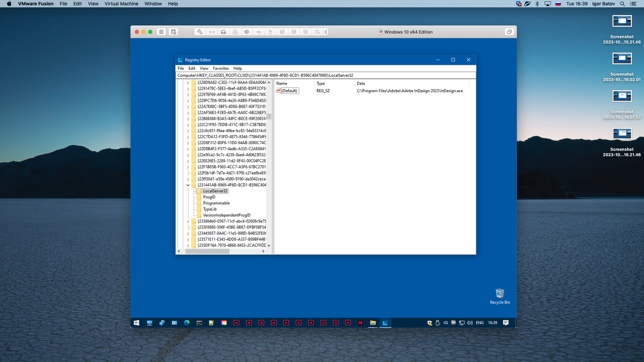Open VMware snapshot manager icon
644x362 pixels.
click(173, 32)
